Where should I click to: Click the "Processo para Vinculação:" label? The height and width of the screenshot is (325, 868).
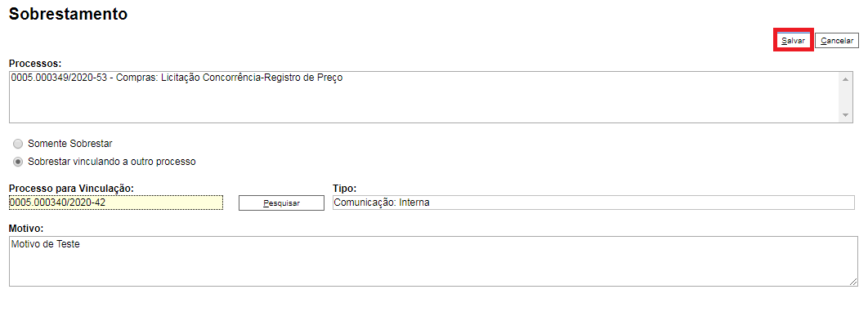coord(71,188)
